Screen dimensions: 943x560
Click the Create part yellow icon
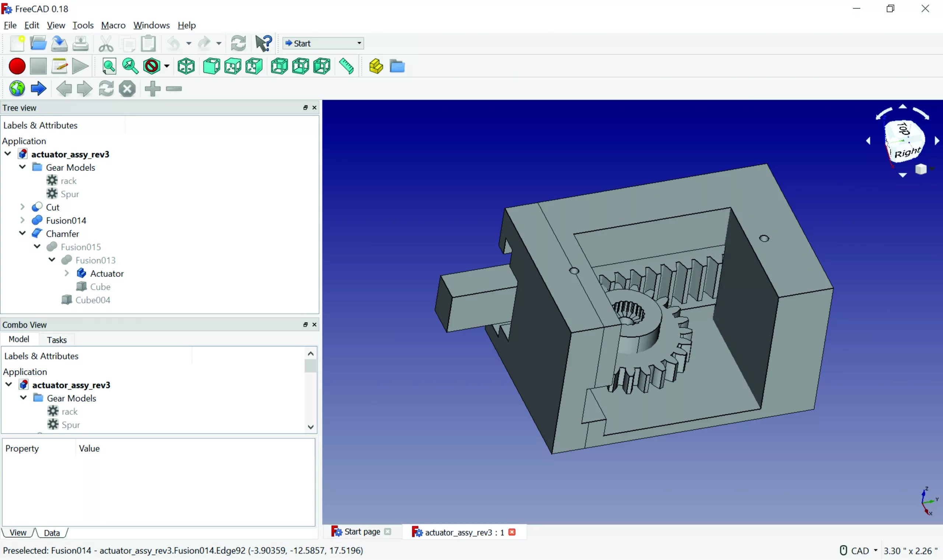point(376,66)
